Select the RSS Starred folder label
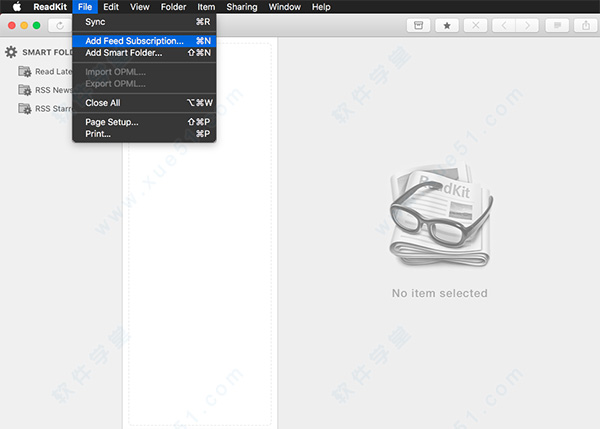 pyautogui.click(x=54, y=109)
